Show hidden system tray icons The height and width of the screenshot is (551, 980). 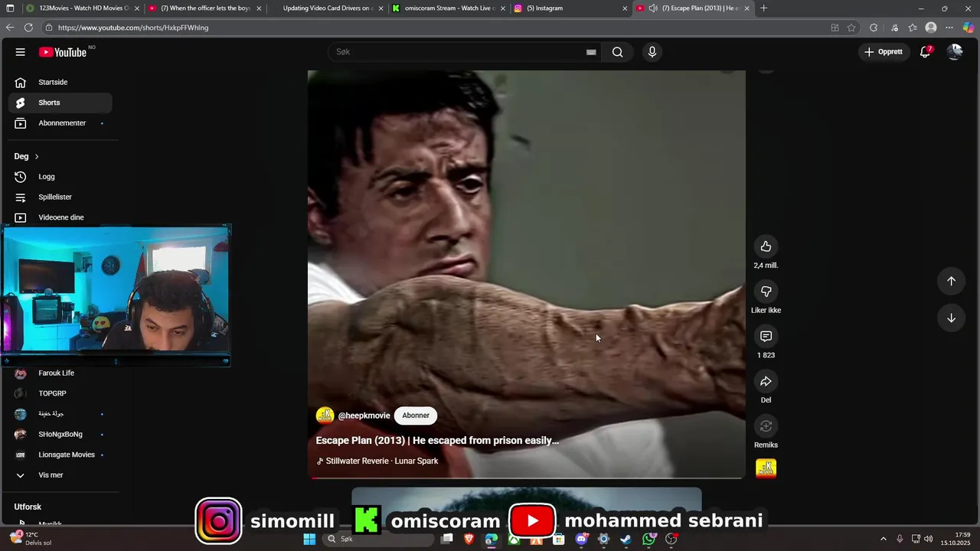click(x=884, y=539)
